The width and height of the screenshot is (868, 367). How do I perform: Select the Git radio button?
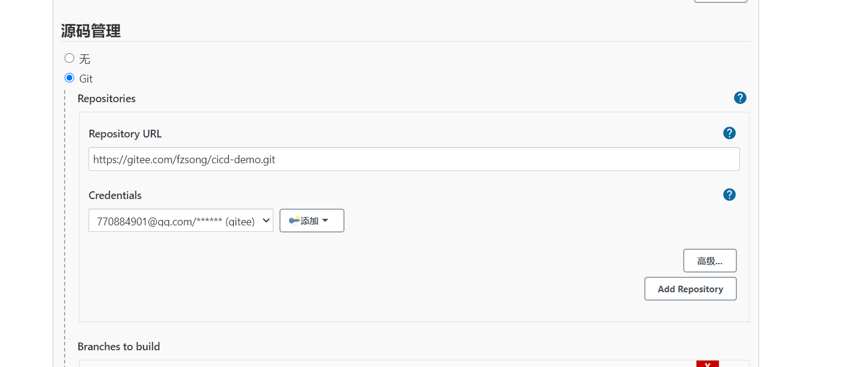coord(69,78)
